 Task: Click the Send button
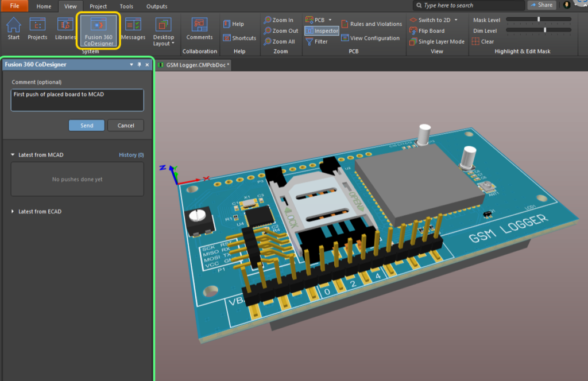pyautogui.click(x=87, y=126)
